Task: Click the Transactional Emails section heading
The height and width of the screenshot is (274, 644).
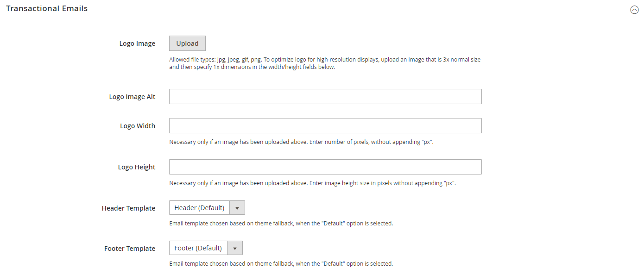Action: click(47, 8)
